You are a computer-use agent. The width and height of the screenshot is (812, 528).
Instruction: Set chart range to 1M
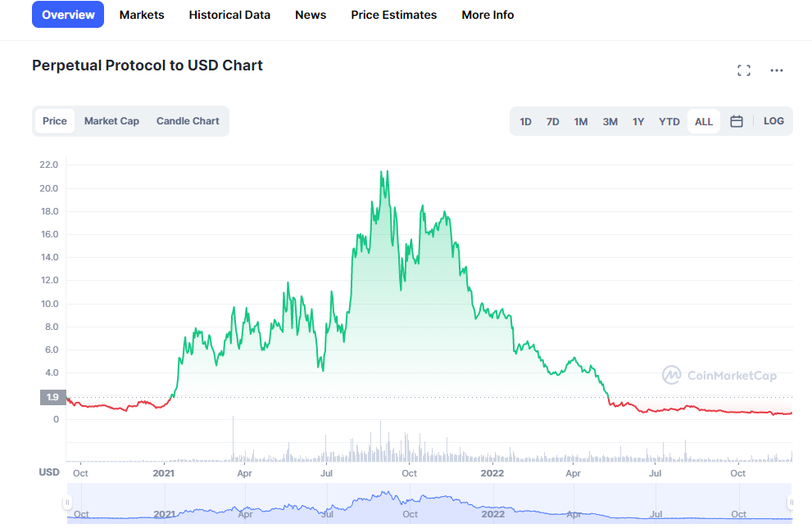click(x=580, y=121)
